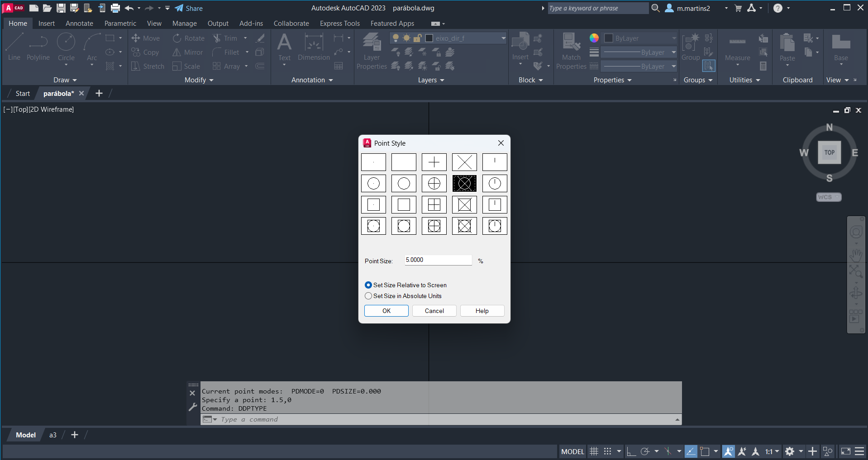
Task: Use the Stretch tool
Action: tap(148, 66)
